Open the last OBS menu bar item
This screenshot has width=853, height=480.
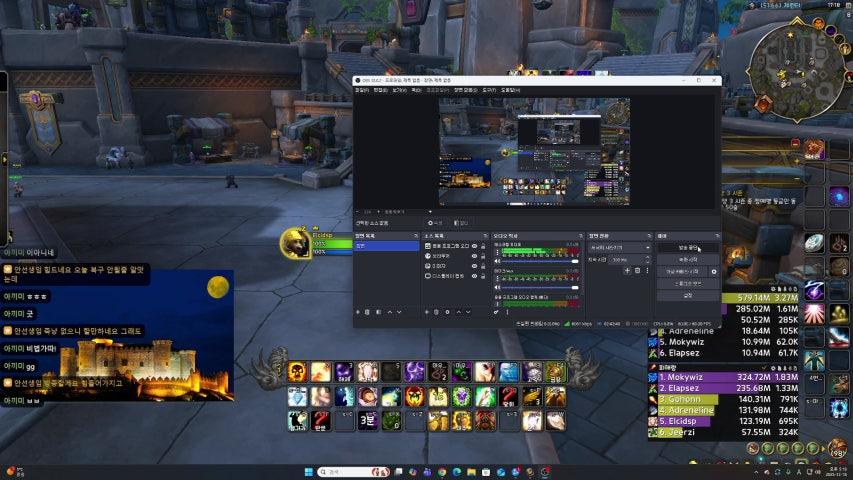tap(510, 90)
